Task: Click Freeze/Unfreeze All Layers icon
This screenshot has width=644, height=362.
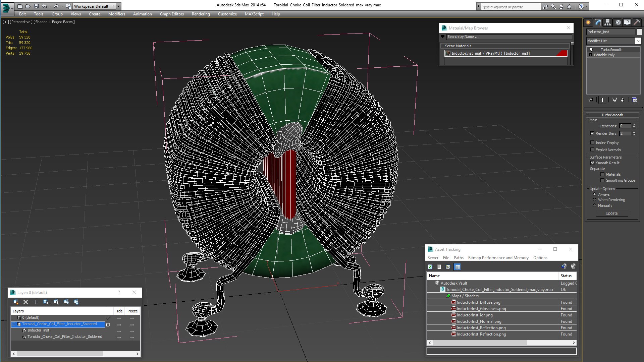Action: tap(76, 302)
